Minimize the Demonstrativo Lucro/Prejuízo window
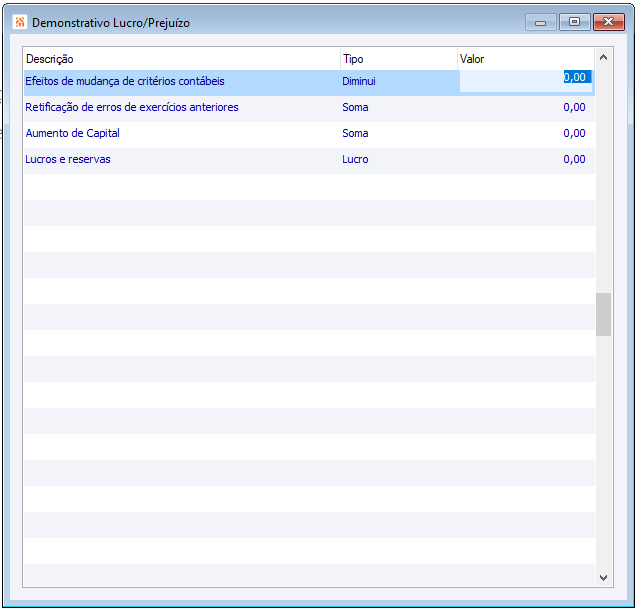 point(540,22)
